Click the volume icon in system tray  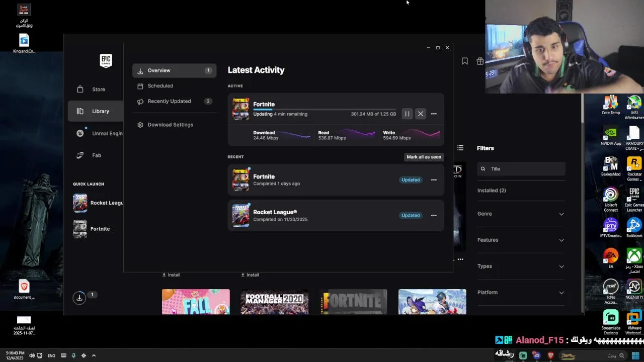[x=32, y=355]
